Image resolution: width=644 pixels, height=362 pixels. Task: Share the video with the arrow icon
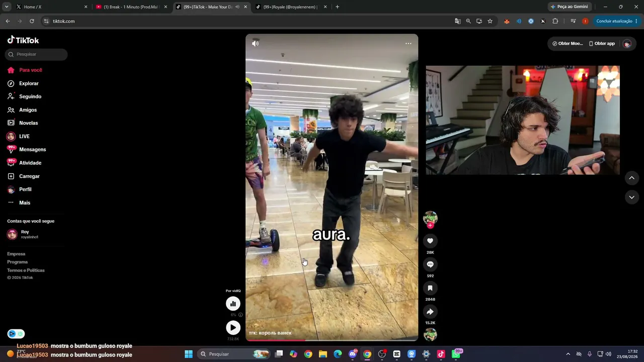(x=430, y=312)
